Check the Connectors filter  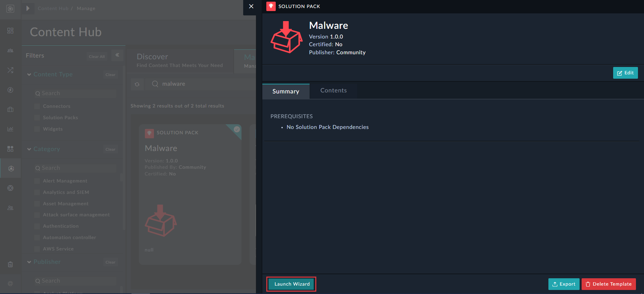tap(37, 106)
